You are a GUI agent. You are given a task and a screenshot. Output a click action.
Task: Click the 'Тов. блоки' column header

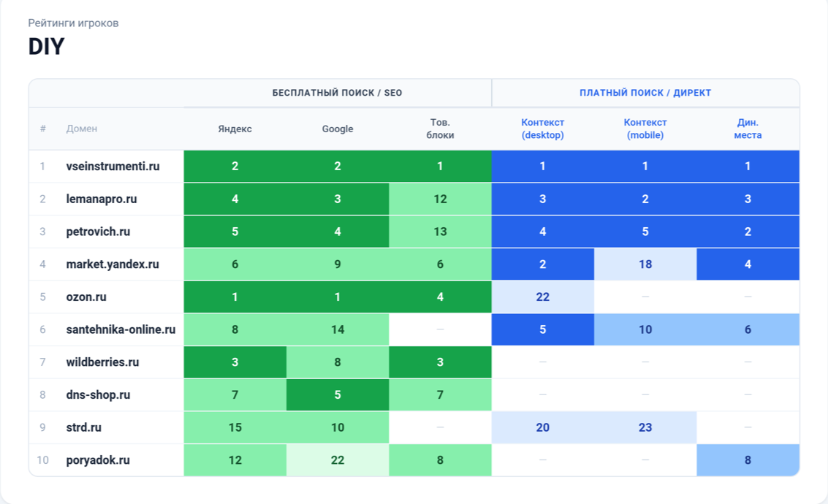coord(440,129)
